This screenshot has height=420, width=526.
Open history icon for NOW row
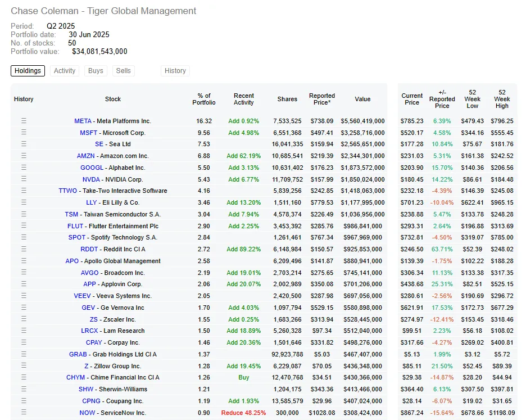tap(24, 412)
